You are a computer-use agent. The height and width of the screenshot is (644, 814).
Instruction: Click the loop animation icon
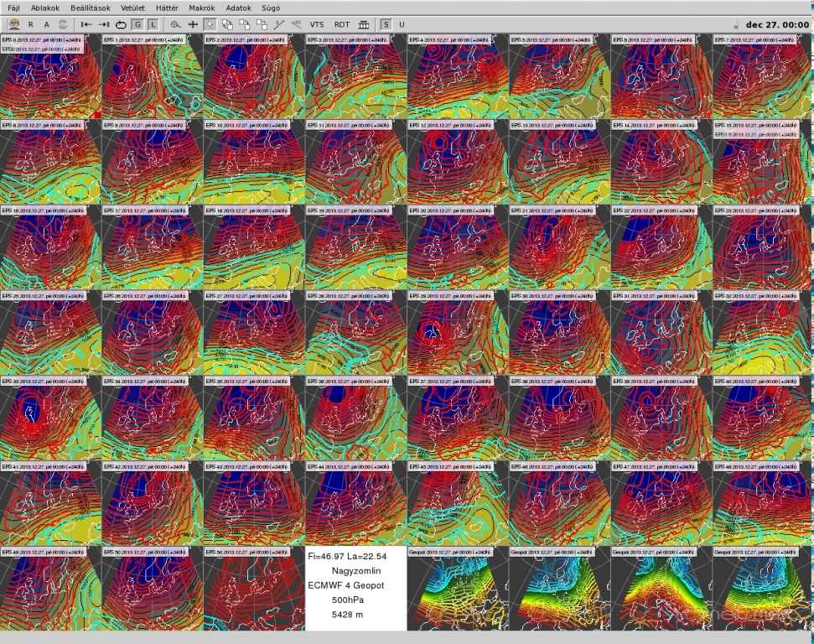pos(121,25)
